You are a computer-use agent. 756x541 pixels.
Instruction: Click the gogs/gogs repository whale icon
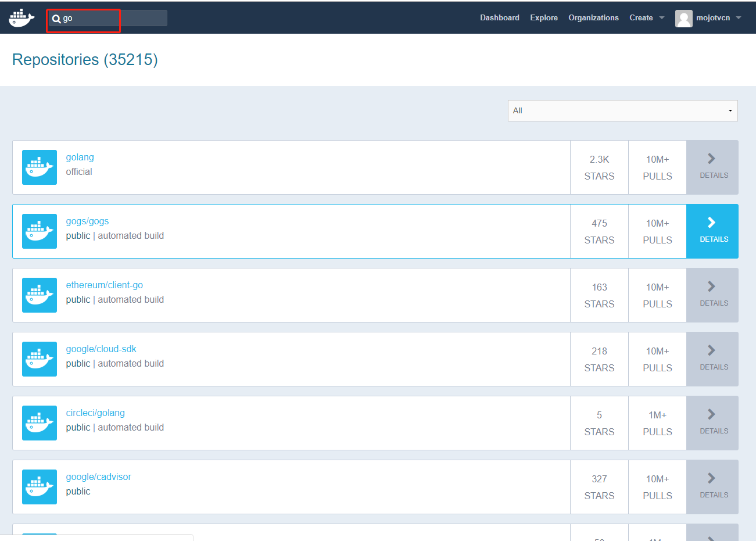(40, 231)
